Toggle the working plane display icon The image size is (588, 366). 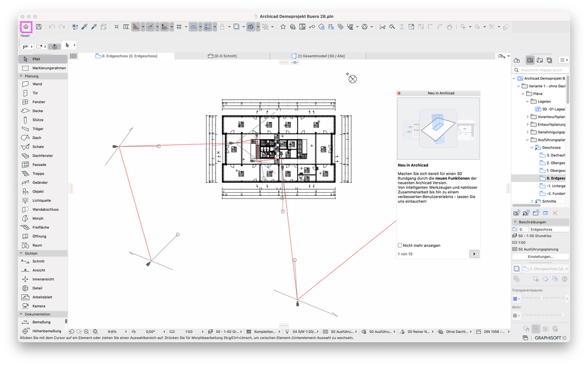tap(193, 27)
